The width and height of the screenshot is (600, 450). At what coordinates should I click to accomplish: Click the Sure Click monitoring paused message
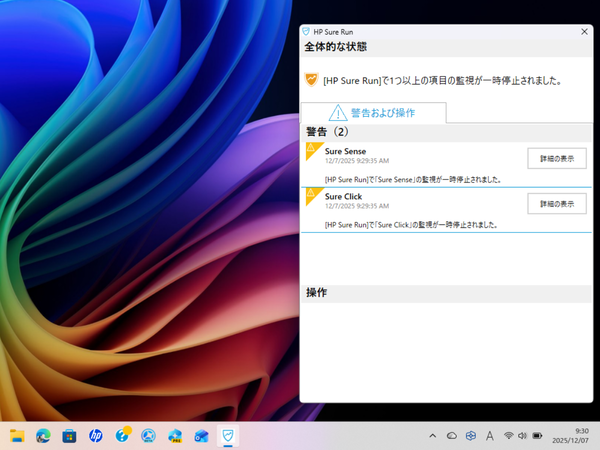[x=411, y=225]
